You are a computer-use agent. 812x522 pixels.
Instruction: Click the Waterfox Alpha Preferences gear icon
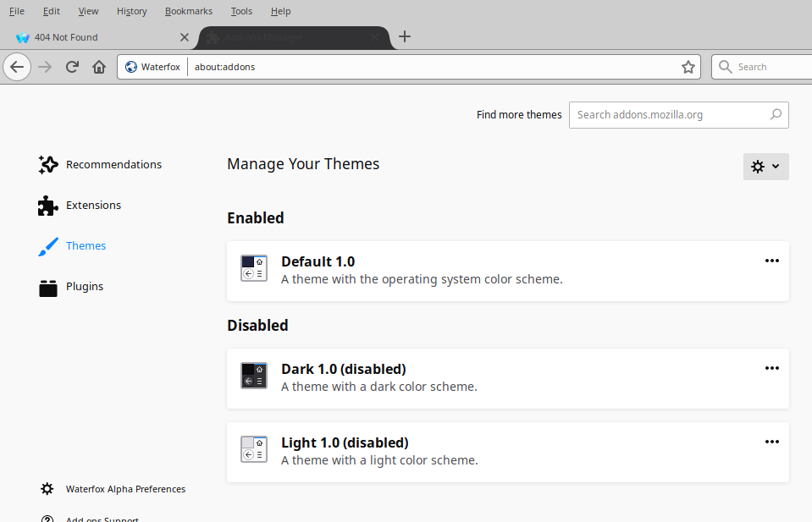coord(47,489)
